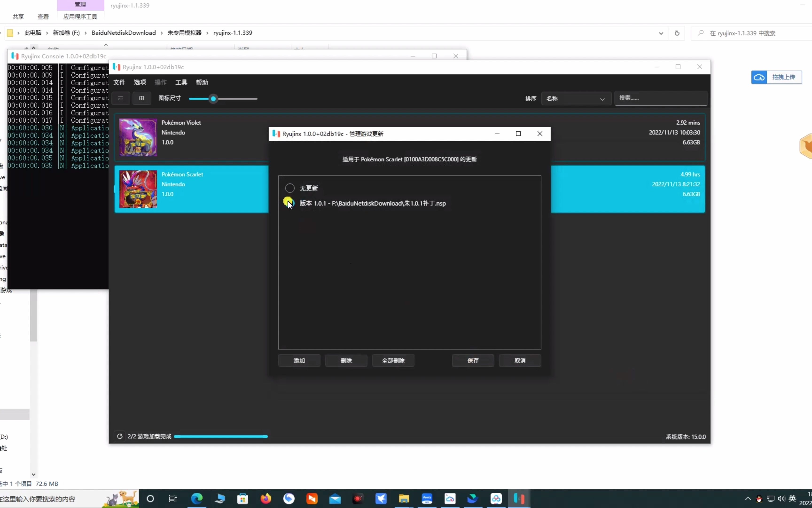Click the network icon in system tray
The height and width of the screenshot is (508, 812).
[x=771, y=499]
